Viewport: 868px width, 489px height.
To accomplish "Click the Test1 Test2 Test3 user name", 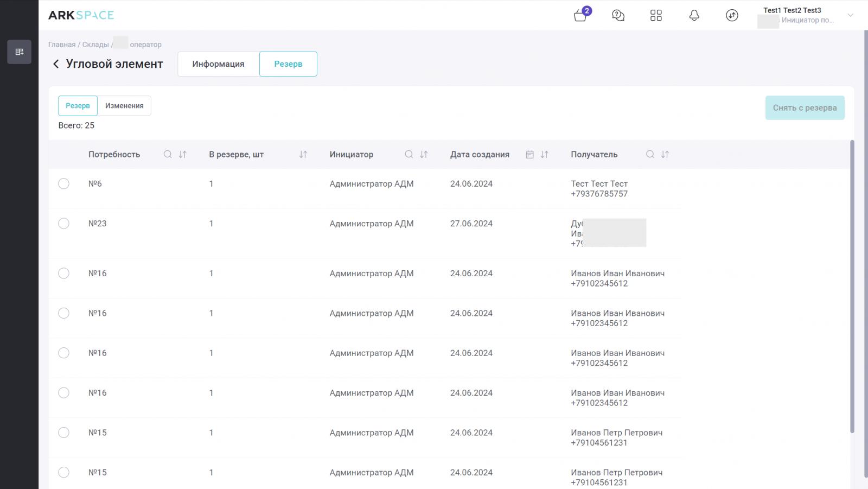I will [792, 10].
